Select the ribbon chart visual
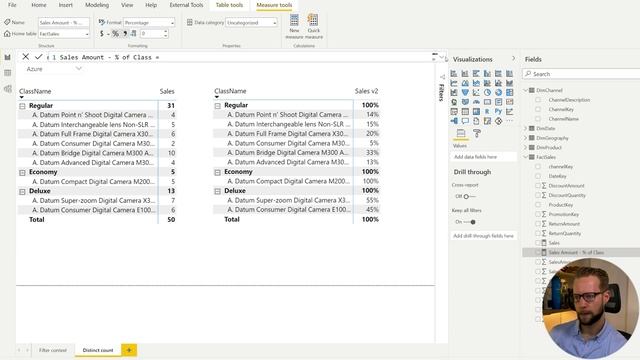 [509, 83]
